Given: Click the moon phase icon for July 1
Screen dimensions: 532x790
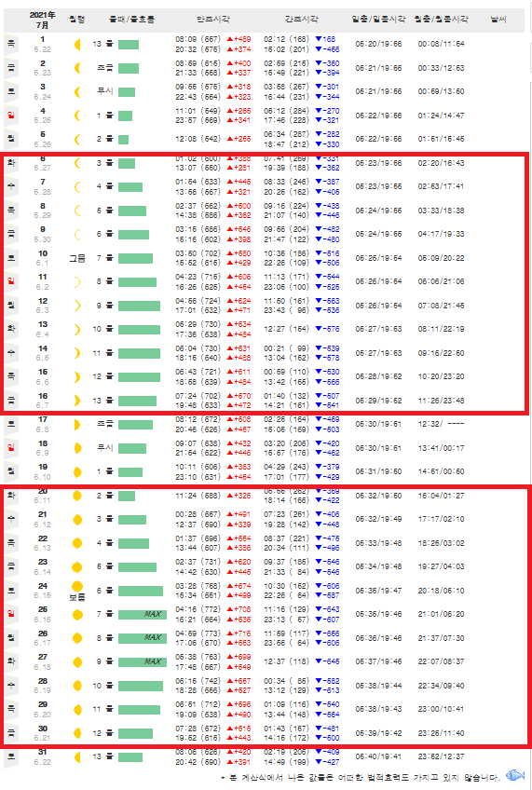Looking at the screenshot, I should pos(77,45).
